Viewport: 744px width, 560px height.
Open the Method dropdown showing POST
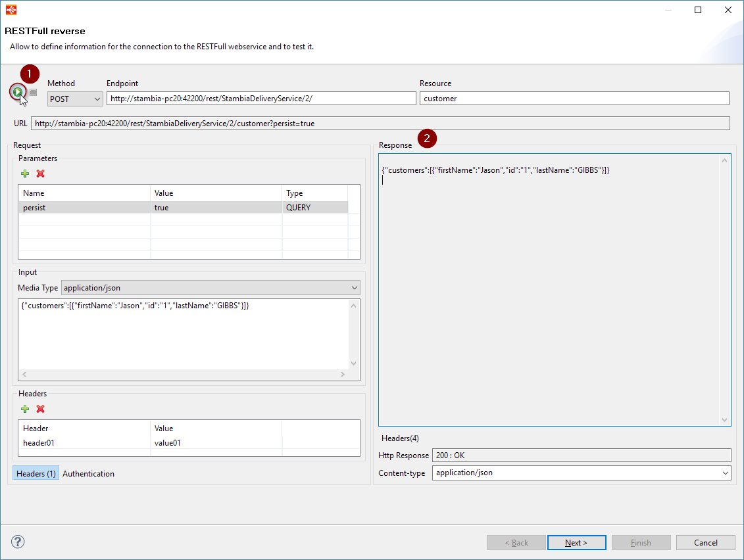(74, 98)
